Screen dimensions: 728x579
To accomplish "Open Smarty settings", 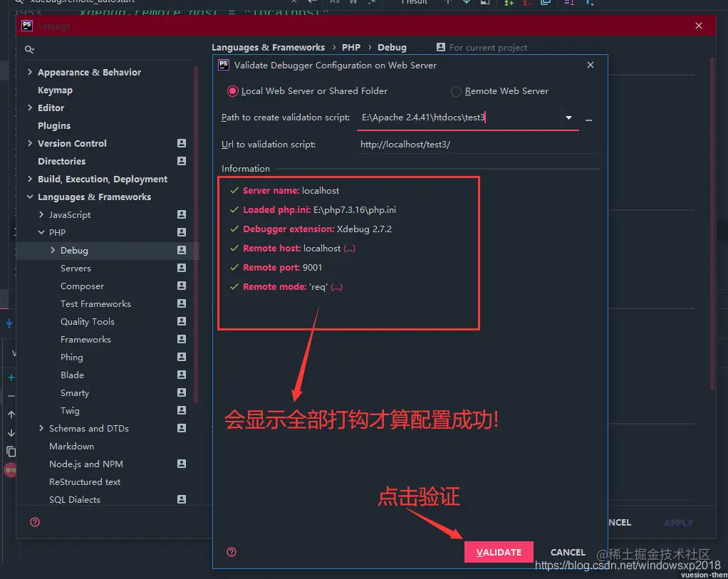I will pos(74,393).
